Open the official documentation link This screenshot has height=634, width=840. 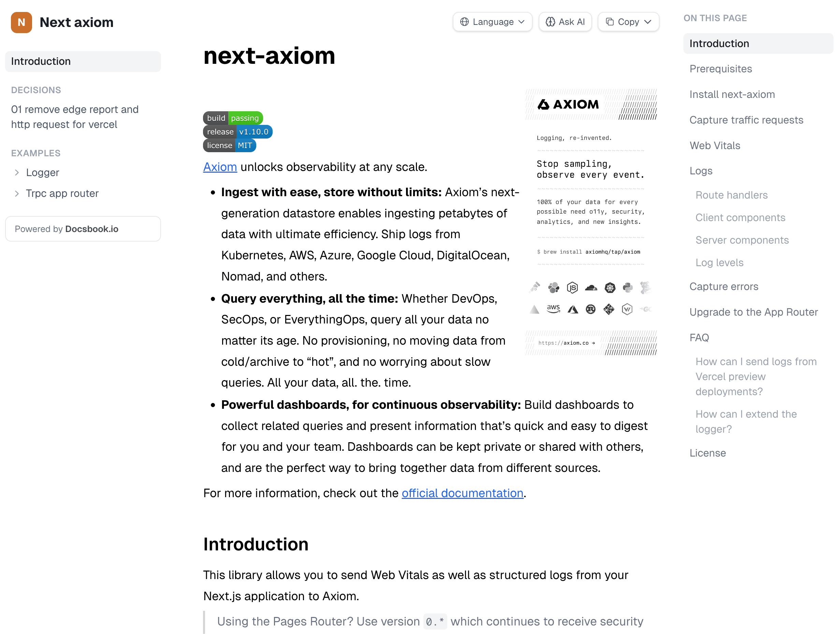tap(462, 493)
